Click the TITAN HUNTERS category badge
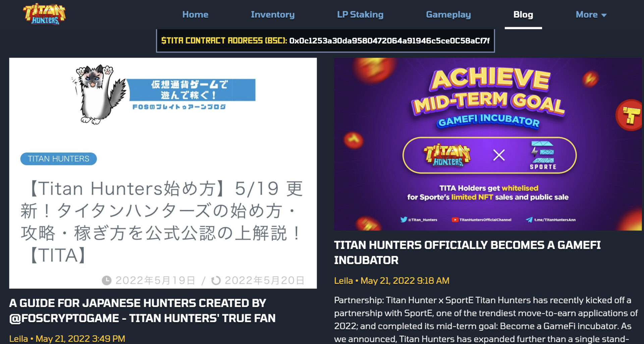Viewport: 644px width, 344px height. pos(59,159)
